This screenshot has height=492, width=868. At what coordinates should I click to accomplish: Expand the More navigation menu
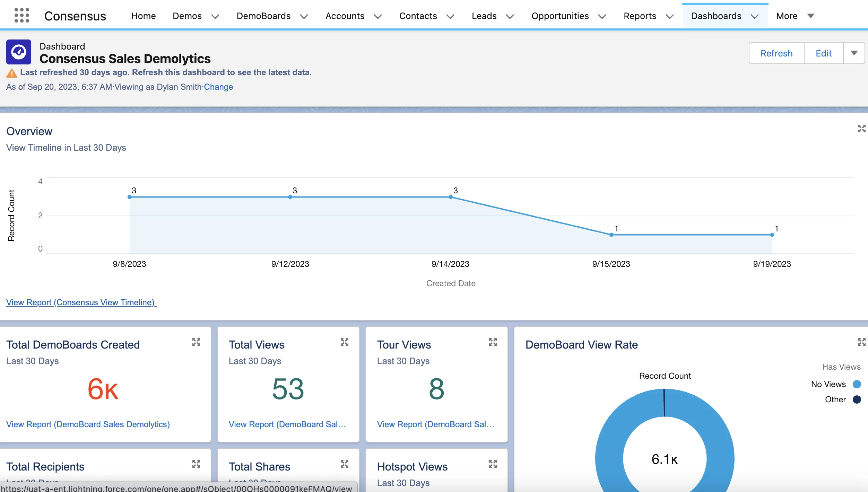pyautogui.click(x=795, y=16)
